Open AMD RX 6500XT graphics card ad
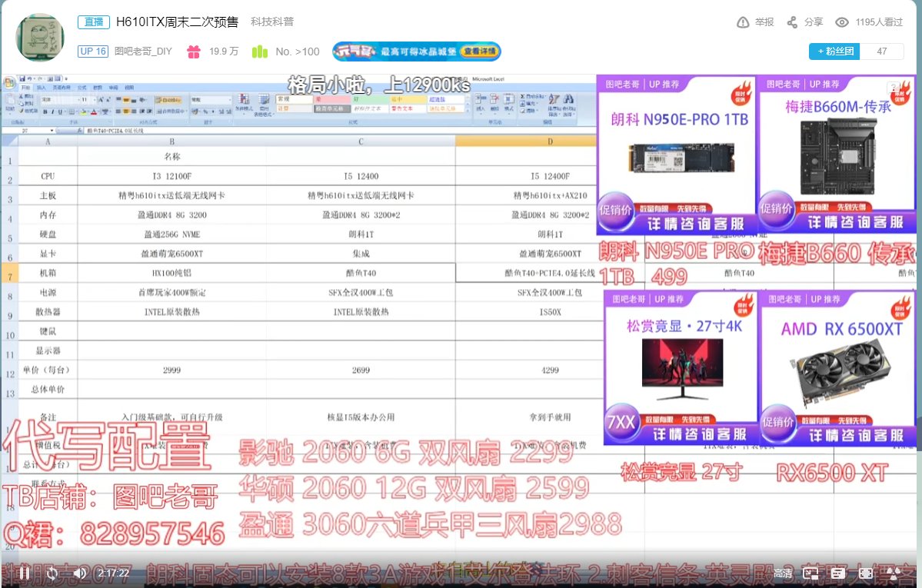The height and width of the screenshot is (588, 922). pyautogui.click(x=838, y=367)
